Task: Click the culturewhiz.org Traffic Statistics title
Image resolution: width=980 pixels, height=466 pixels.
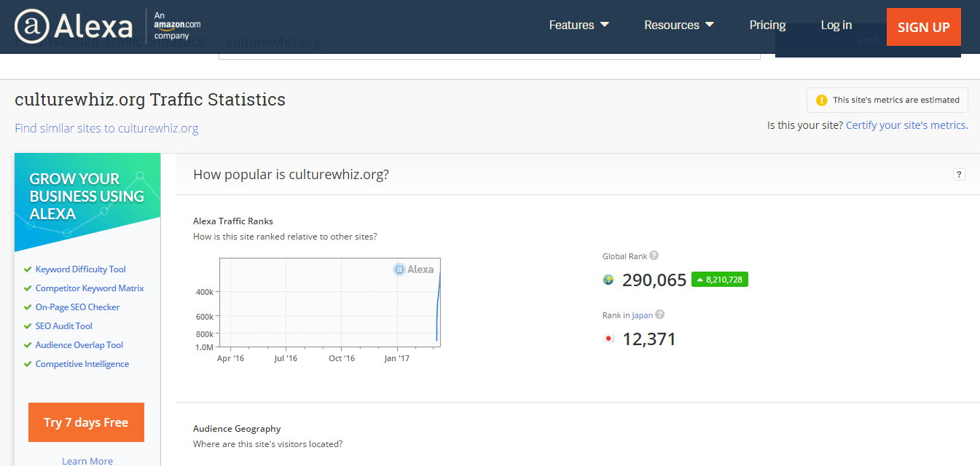Action: click(150, 99)
